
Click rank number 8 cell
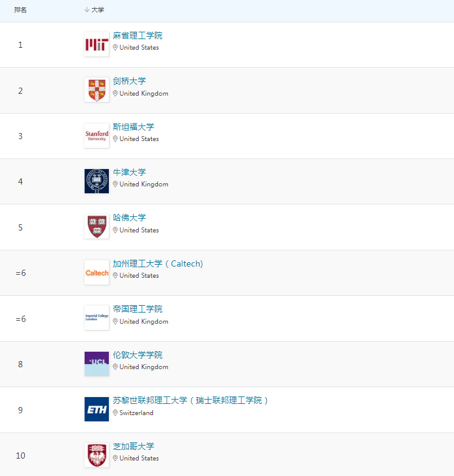coord(21,364)
